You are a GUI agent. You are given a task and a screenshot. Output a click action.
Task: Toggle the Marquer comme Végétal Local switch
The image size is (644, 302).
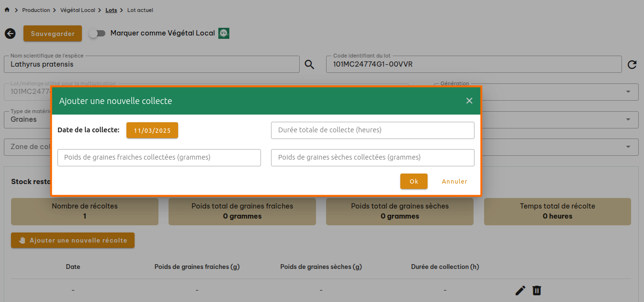97,34
